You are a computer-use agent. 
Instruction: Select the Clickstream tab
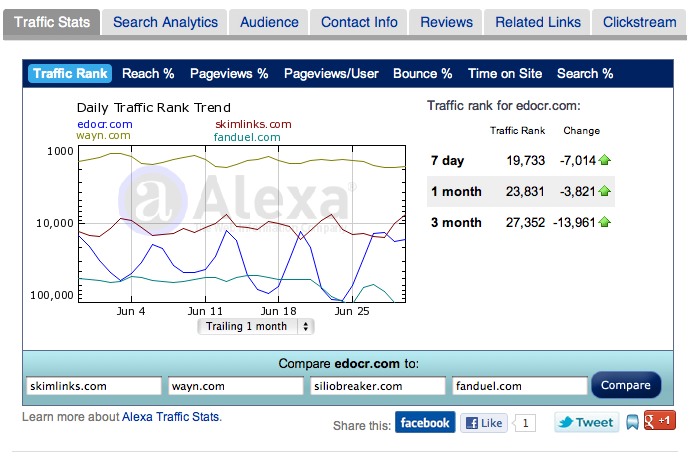(638, 22)
